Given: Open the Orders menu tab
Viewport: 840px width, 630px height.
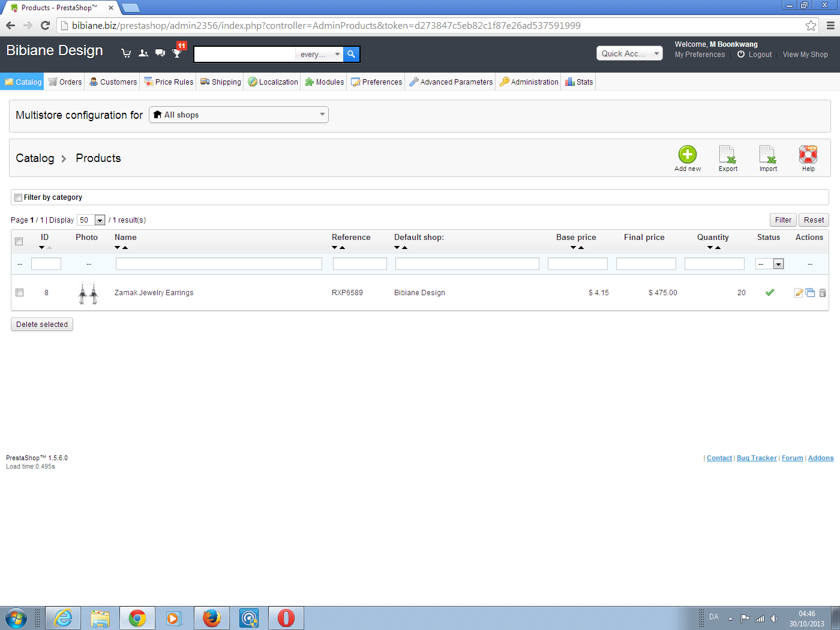Looking at the screenshot, I should (x=65, y=82).
